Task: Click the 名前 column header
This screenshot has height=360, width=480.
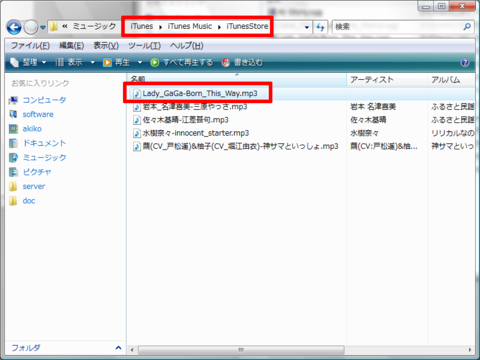Action: tap(236, 79)
